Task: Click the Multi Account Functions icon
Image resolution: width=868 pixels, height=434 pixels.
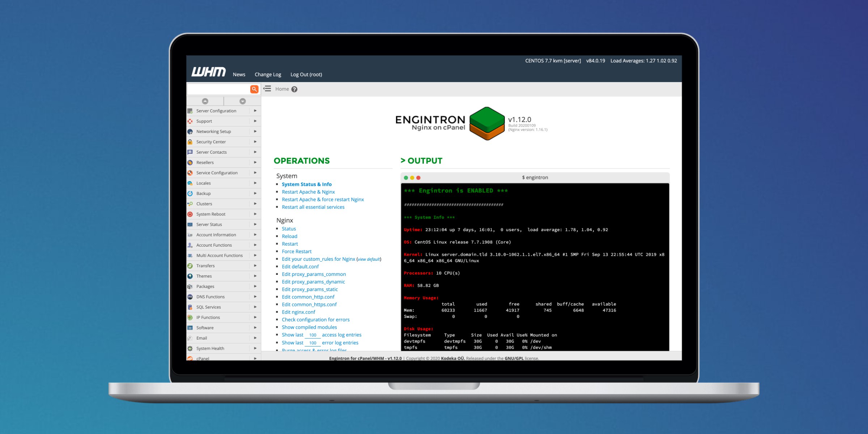Action: click(x=190, y=255)
